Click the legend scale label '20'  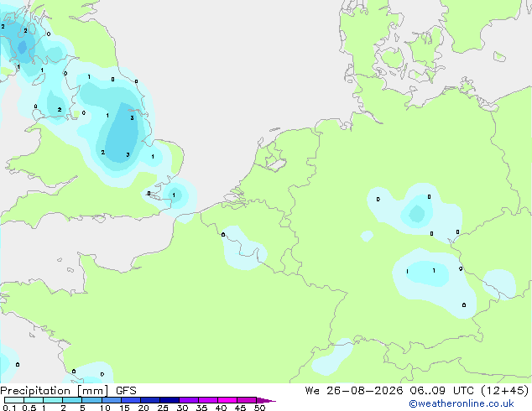tap(143, 408)
